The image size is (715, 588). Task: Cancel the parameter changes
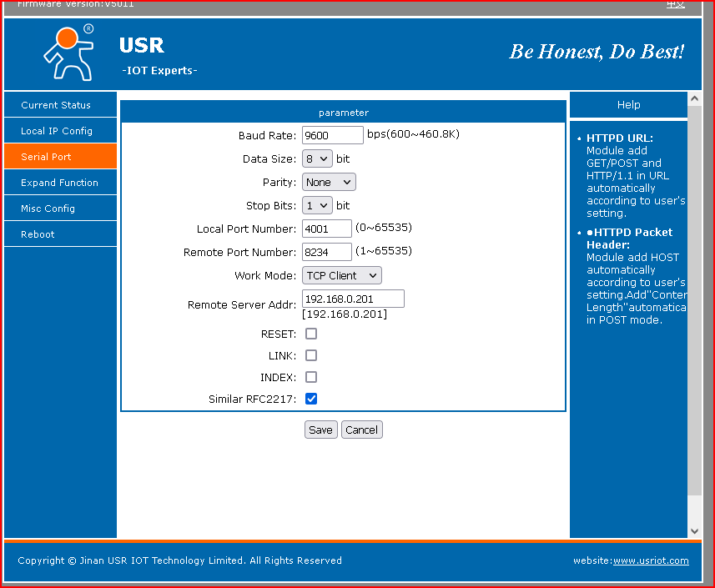tap(361, 430)
